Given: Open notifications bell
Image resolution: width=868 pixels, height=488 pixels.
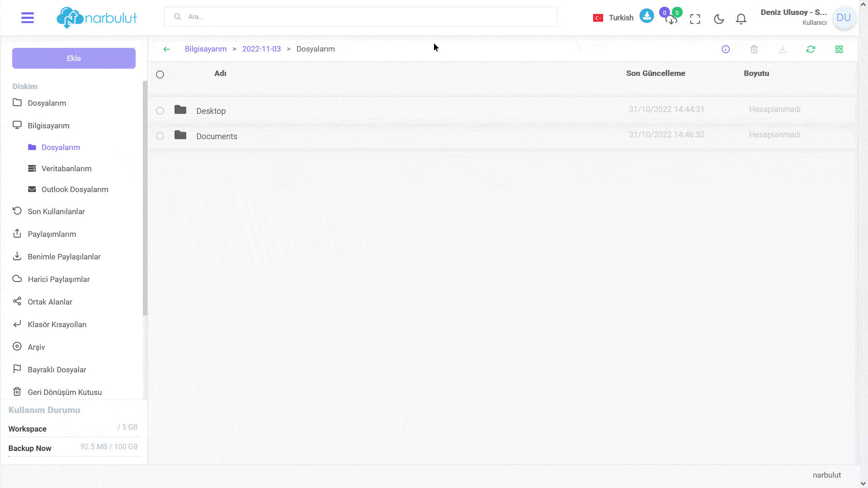Looking at the screenshot, I should coord(741,19).
